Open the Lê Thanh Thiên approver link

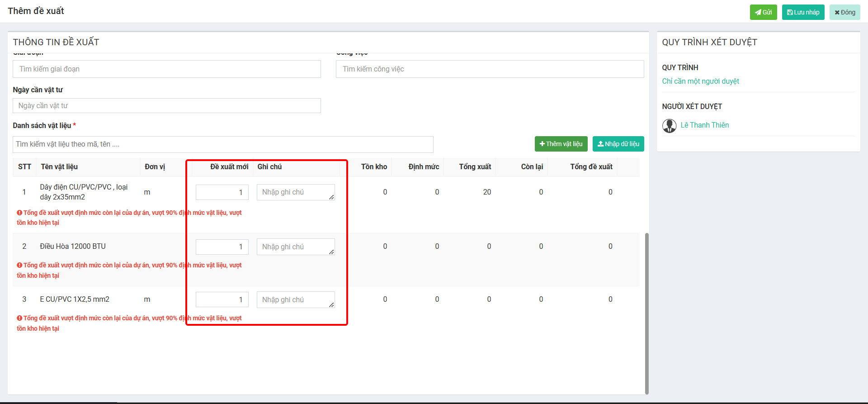(704, 125)
